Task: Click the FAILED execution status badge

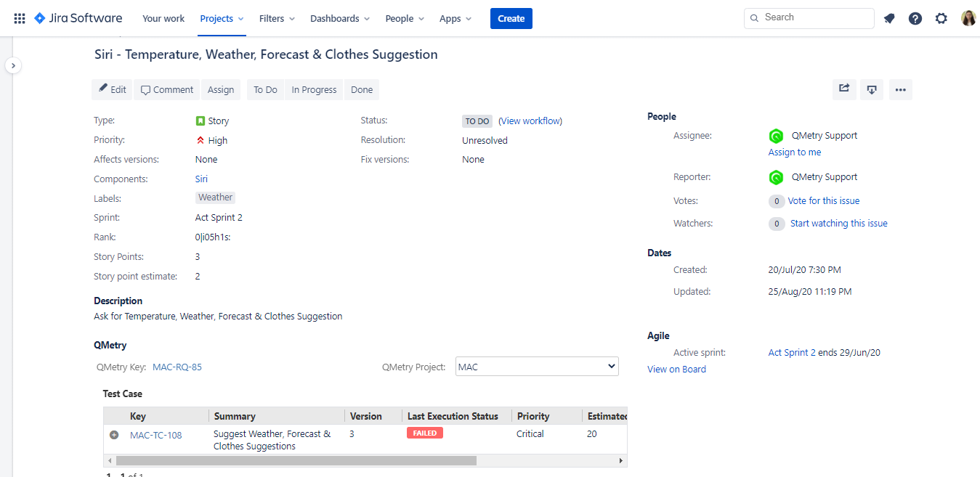Action: point(424,433)
